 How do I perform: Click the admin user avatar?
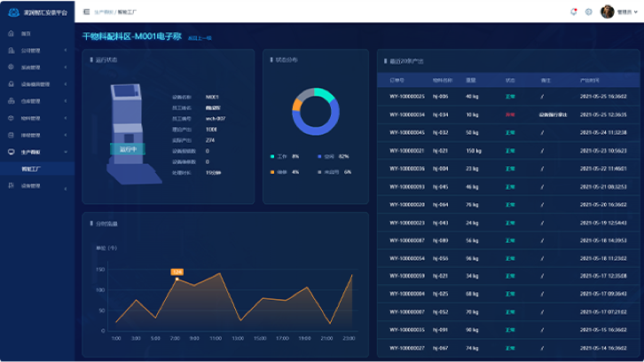607,12
